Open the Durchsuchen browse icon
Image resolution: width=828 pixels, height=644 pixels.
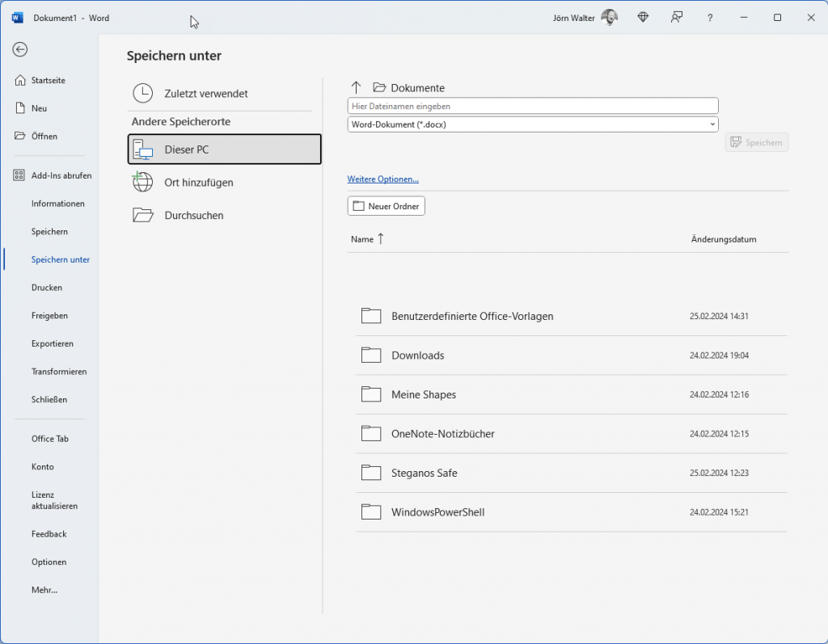(142, 214)
